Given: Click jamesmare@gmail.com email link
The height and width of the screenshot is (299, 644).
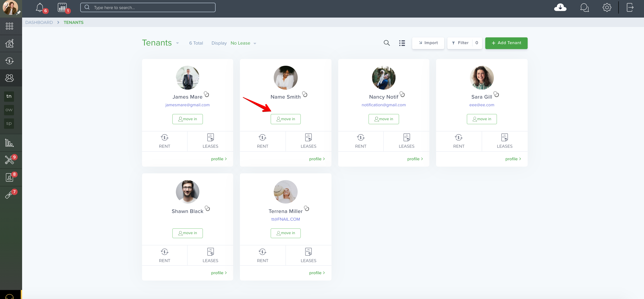Looking at the screenshot, I should click(188, 105).
